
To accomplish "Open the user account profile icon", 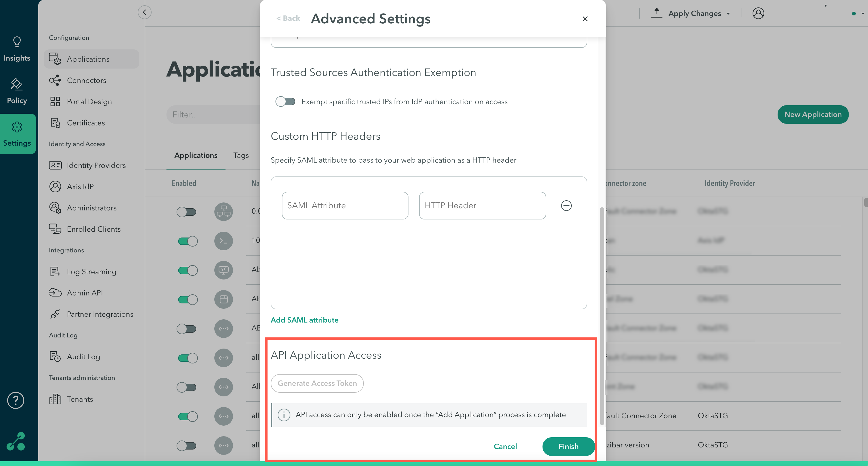I will pyautogui.click(x=758, y=13).
